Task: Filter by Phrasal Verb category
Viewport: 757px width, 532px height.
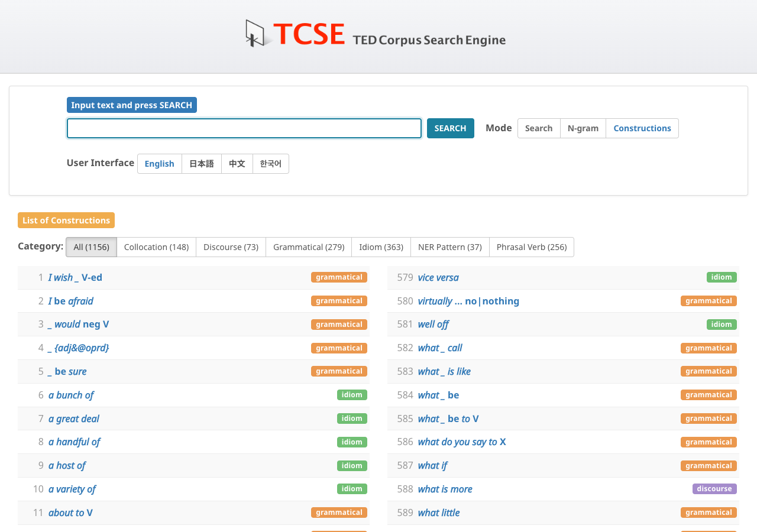Action: click(531, 247)
